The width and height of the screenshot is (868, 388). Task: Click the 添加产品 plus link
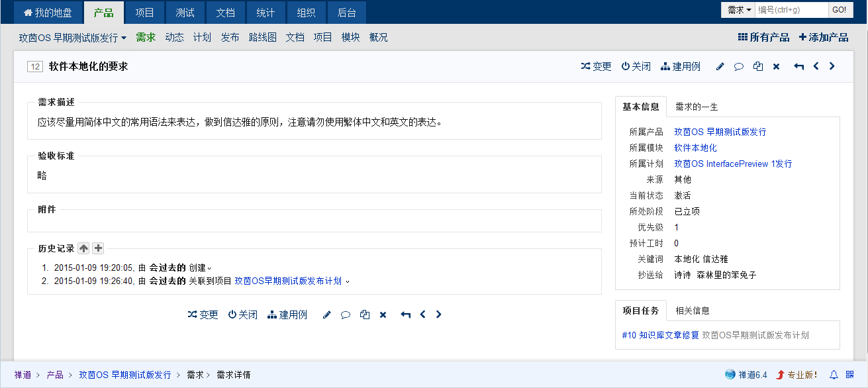pyautogui.click(x=824, y=38)
